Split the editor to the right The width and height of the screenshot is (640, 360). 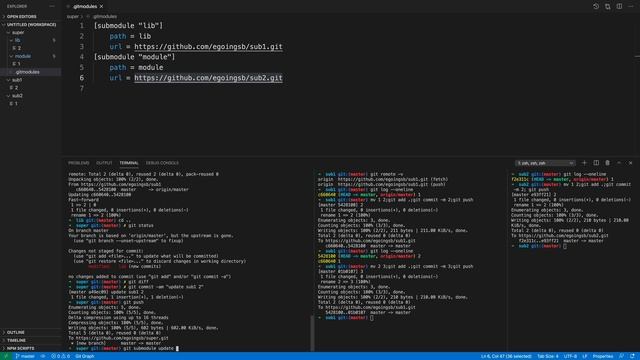[619, 7]
